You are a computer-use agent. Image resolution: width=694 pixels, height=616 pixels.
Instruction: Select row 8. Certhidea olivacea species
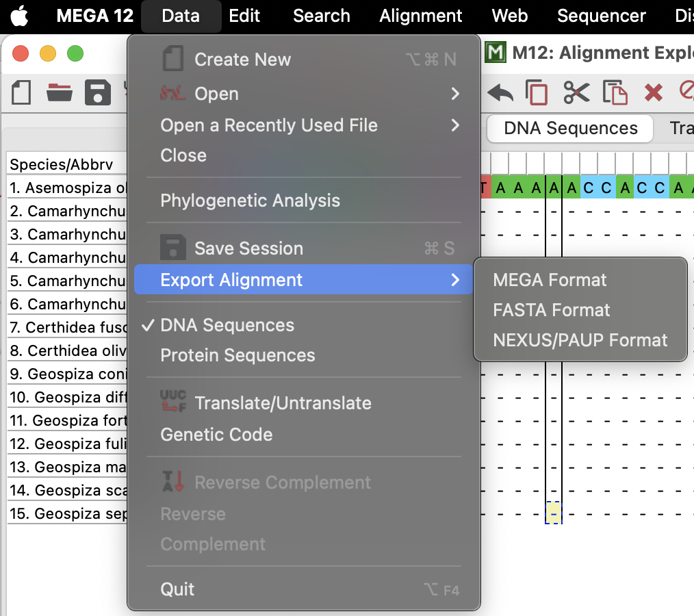67,350
